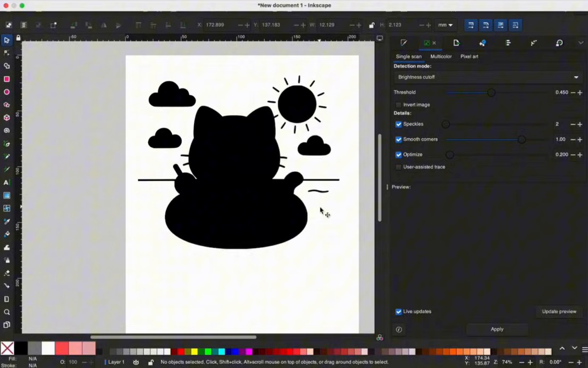
Task: Close the Trace Bitmap panel tab
Action: (434, 43)
